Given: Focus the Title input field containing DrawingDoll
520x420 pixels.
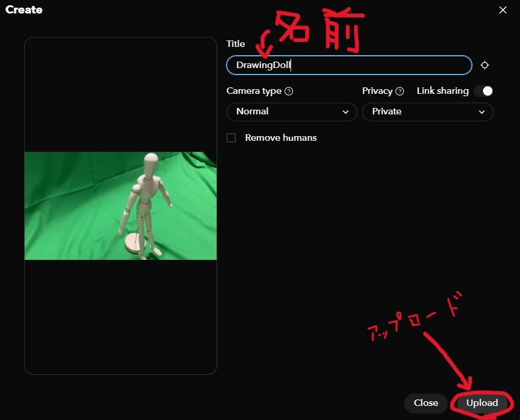Looking at the screenshot, I should (349, 65).
